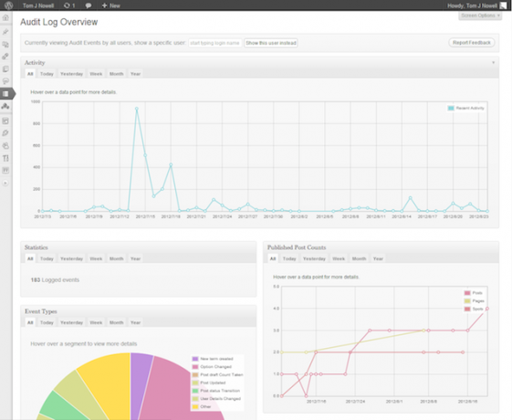The width and height of the screenshot is (512, 420).
Task: Click the Post Updated legend label
Action: coord(213,383)
